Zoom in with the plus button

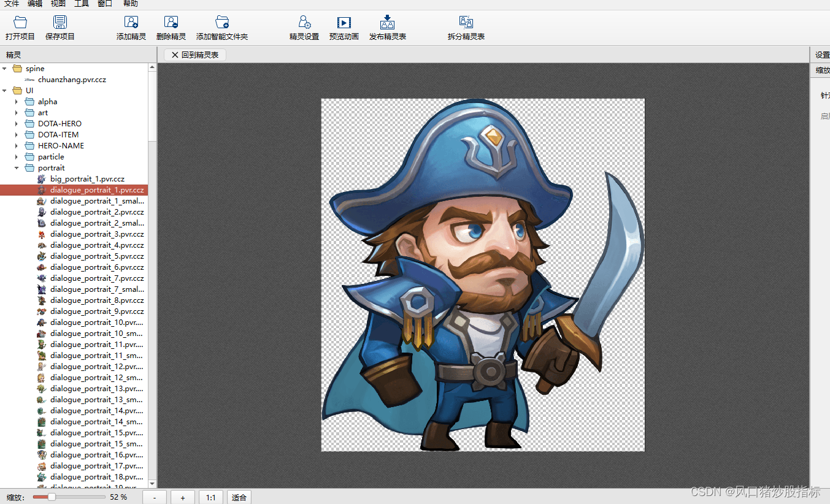(183, 497)
